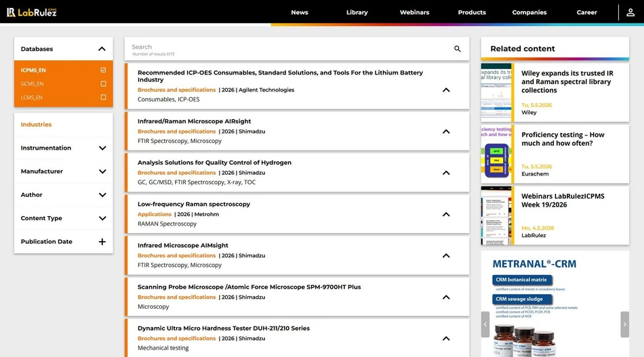Open Webinars LabRulezICPMS Week 19/2026 article
Image resolution: width=644 pixels, height=357 pixels.
tap(563, 201)
